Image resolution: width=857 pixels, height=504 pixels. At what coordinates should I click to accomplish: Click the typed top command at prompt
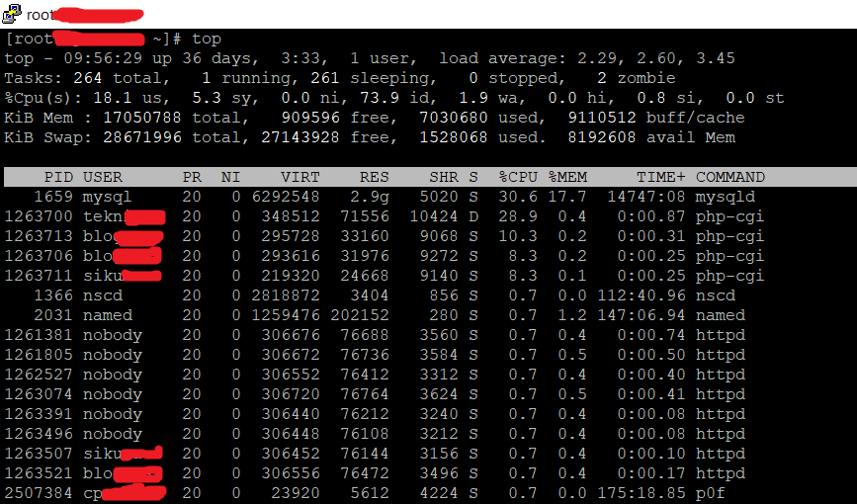(207, 39)
